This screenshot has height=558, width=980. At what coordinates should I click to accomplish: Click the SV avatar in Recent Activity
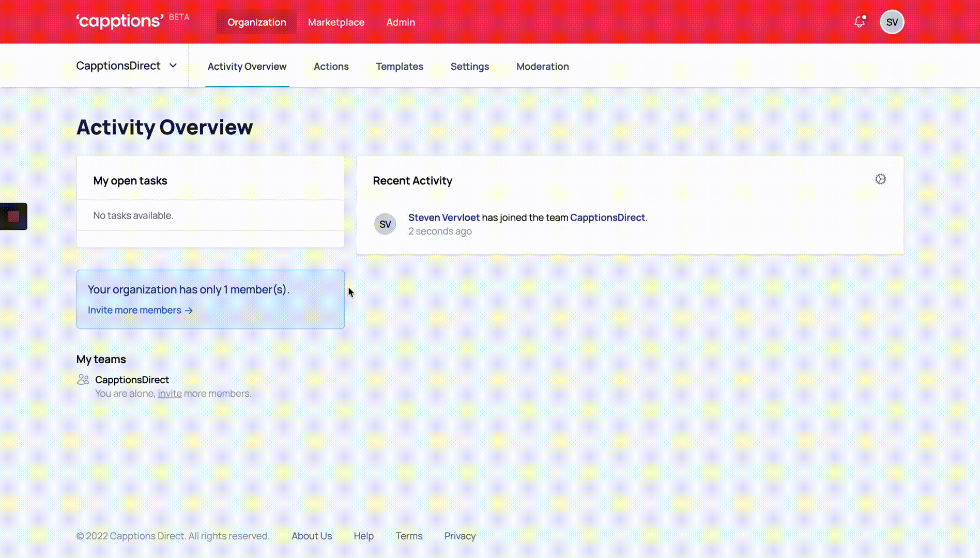coord(385,224)
